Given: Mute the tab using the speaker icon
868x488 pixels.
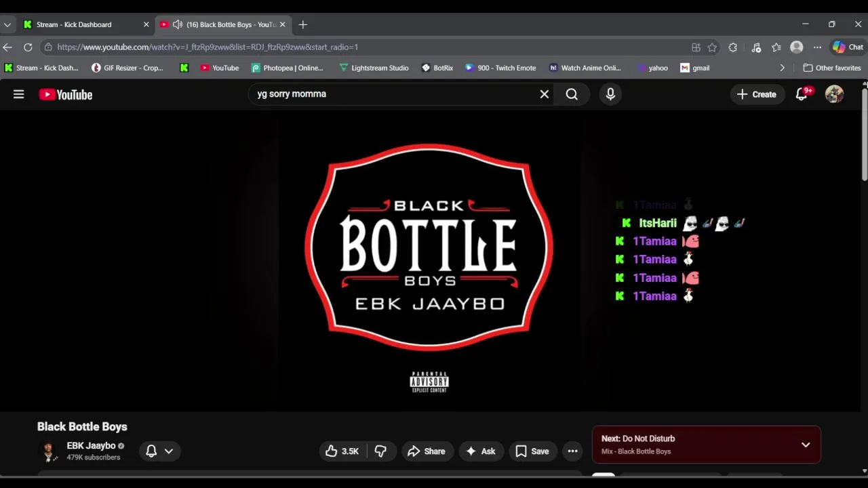Looking at the screenshot, I should [178, 24].
